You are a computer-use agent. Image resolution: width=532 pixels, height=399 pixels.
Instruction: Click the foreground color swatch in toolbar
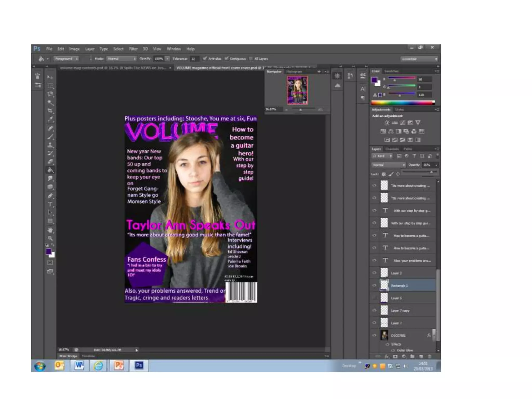[49, 251]
